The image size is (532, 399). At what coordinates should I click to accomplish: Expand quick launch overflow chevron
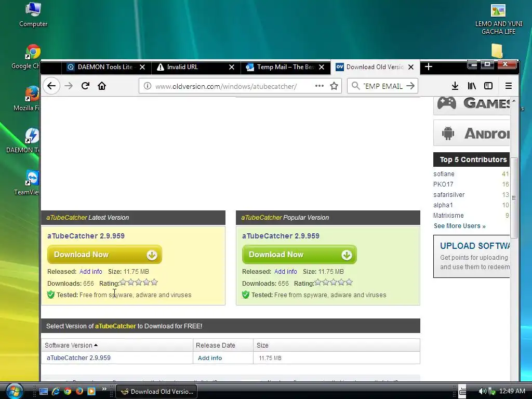point(104,389)
